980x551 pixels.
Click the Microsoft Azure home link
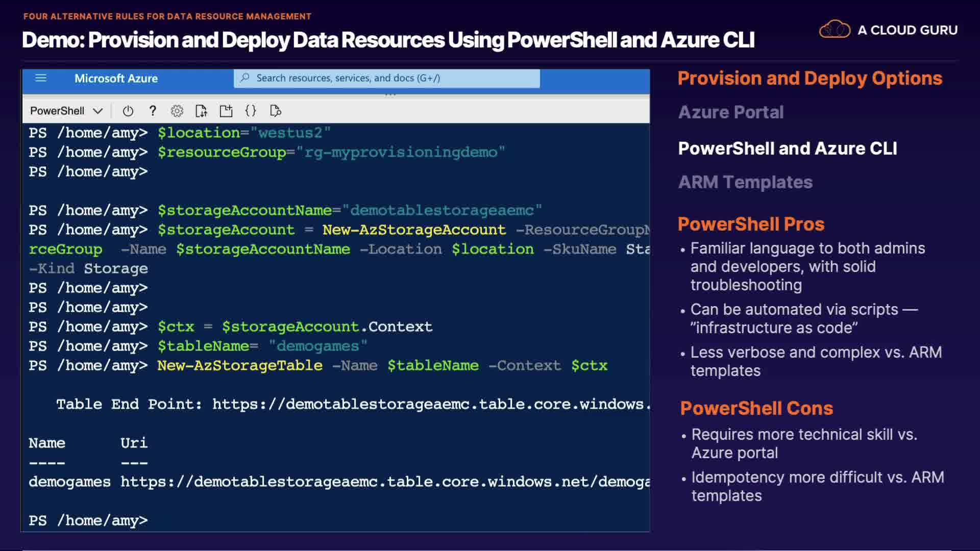pyautogui.click(x=116, y=79)
